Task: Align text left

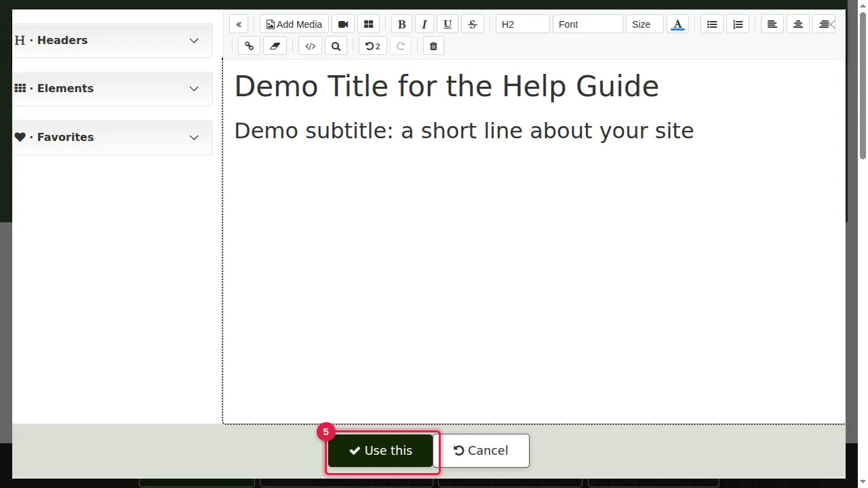Action: (x=772, y=24)
